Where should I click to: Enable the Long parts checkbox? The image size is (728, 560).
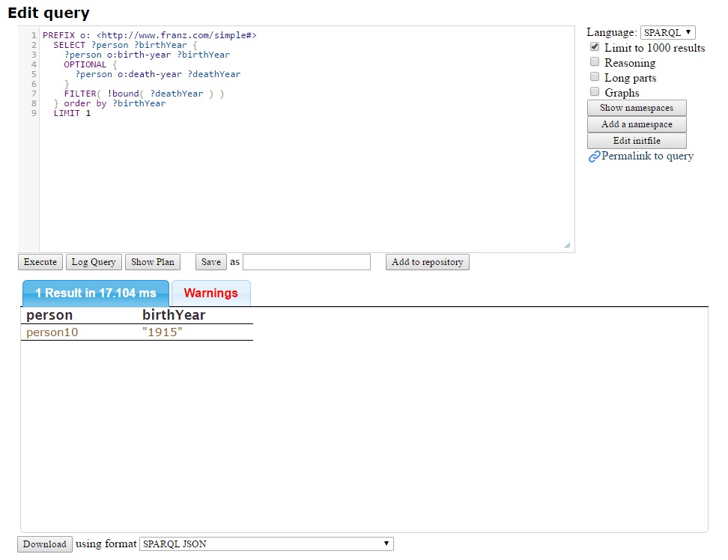(595, 77)
